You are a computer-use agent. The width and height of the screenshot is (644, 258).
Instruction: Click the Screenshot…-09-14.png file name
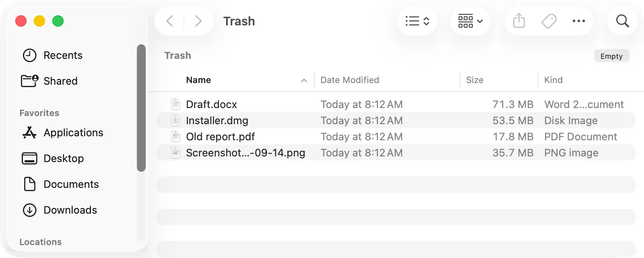(246, 153)
